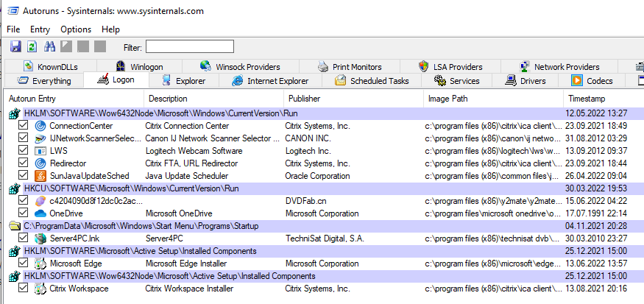Toggle the LWS entry checkbox
The height and width of the screenshot is (304, 644).
(23, 150)
